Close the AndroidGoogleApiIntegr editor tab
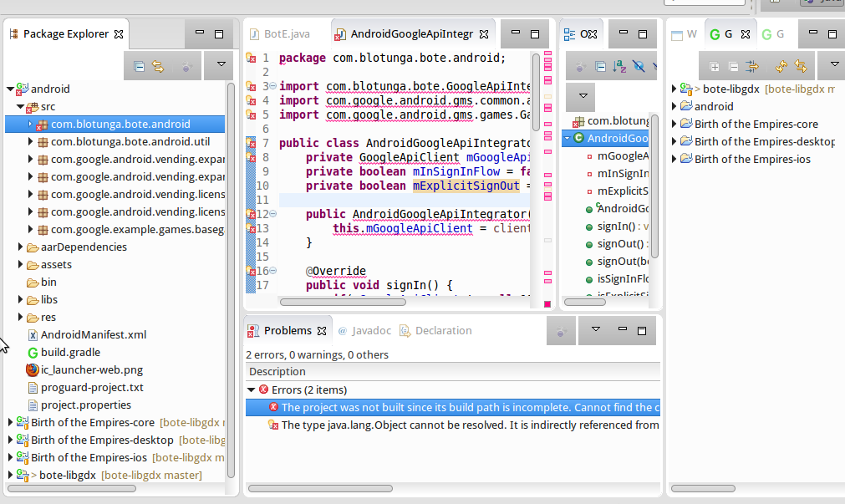This screenshot has height=504, width=845. pyautogui.click(x=484, y=34)
